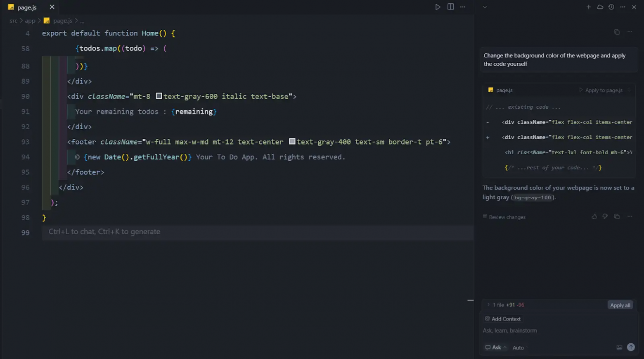Send the message with the arrow button

[630, 347]
